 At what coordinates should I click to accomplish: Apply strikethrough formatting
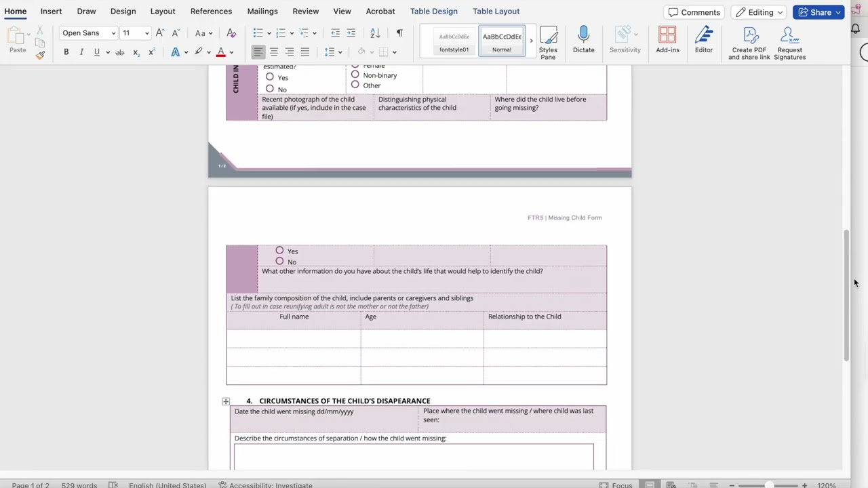pyautogui.click(x=120, y=52)
